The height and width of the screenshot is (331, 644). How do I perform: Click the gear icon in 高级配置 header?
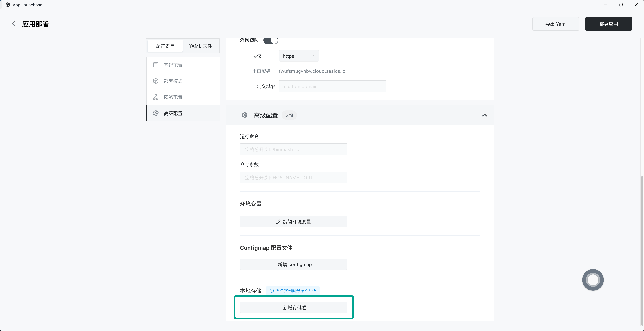(x=245, y=115)
